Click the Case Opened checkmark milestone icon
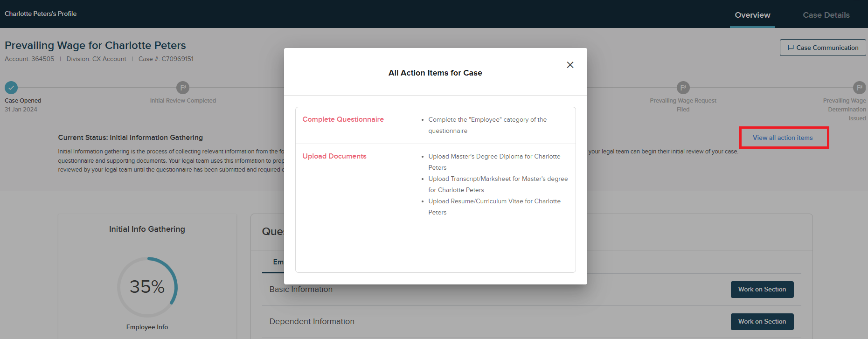 11,88
